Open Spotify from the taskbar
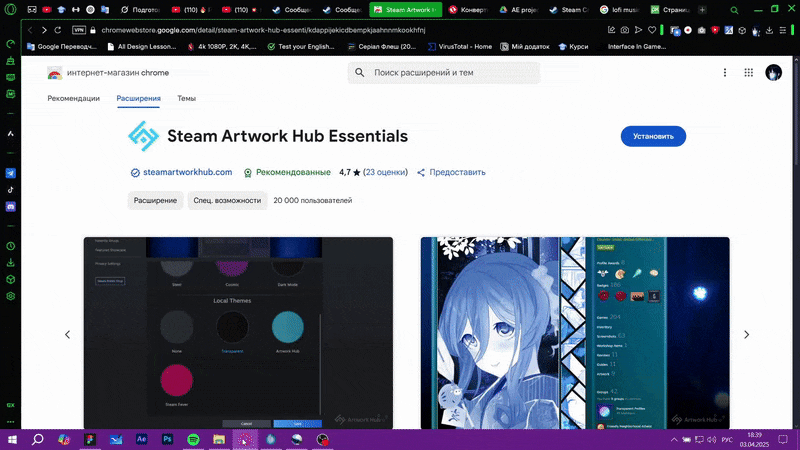Screen dimensions: 800x450 pyautogui.click(x=193, y=440)
